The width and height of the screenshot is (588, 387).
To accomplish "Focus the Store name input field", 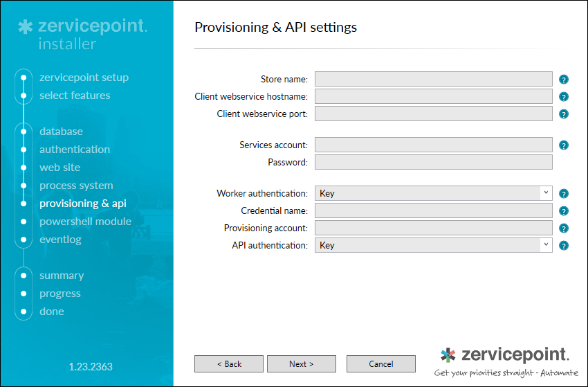I will click(x=434, y=79).
